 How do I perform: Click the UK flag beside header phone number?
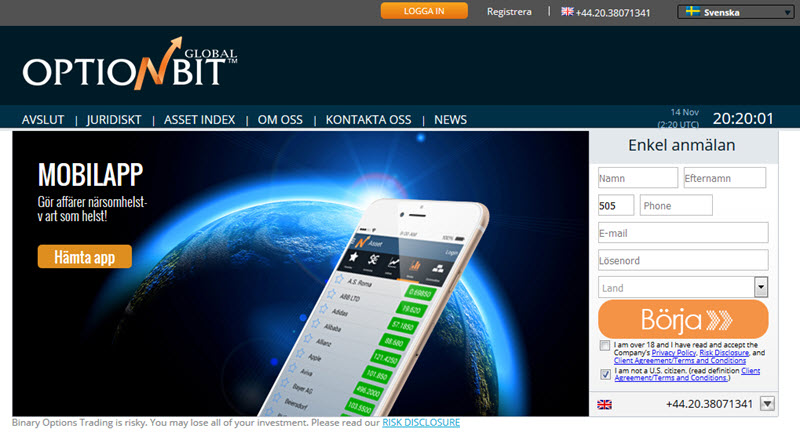(x=567, y=12)
